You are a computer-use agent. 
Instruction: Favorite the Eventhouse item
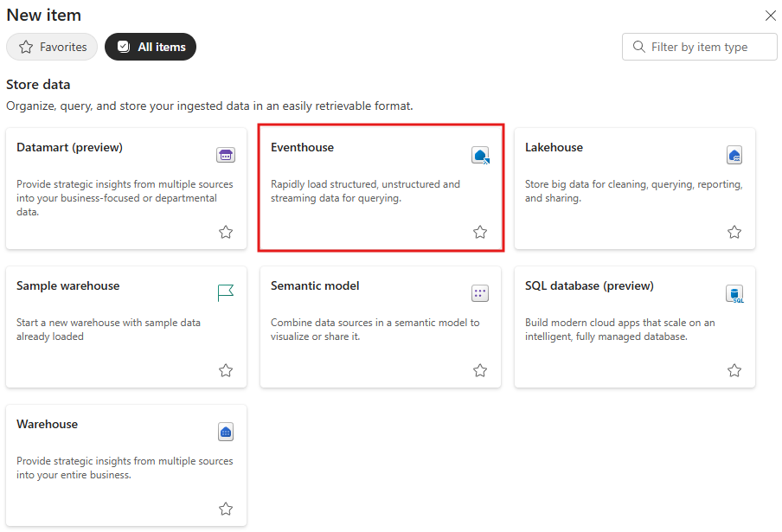[x=480, y=232]
